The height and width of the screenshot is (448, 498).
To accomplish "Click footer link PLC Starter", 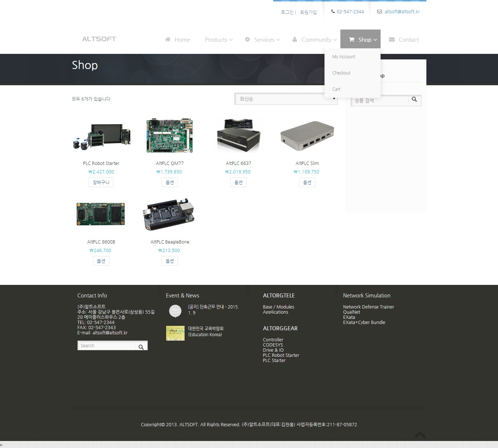I will (x=274, y=360).
